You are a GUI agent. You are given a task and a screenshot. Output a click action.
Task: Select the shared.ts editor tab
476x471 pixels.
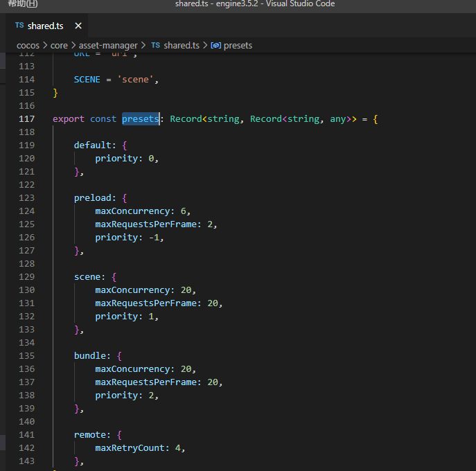(46, 26)
